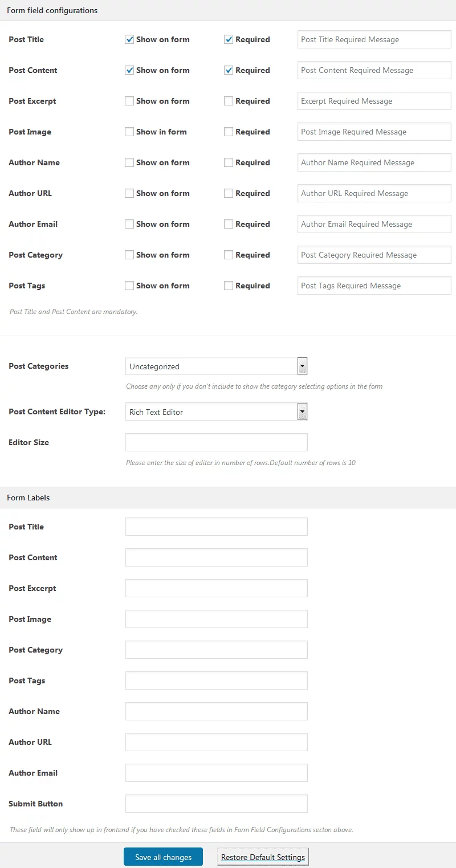The image size is (456, 868).
Task: Click the Post Tags label input field
Action: (217, 680)
